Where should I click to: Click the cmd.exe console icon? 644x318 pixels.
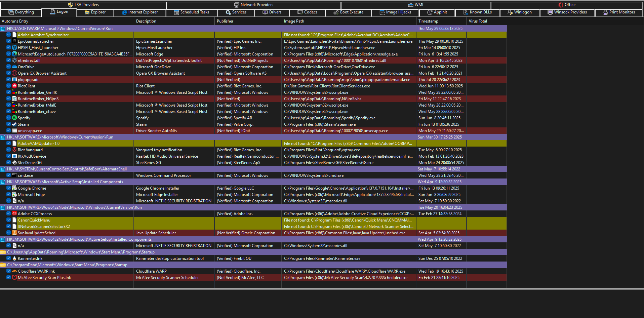click(x=14, y=175)
